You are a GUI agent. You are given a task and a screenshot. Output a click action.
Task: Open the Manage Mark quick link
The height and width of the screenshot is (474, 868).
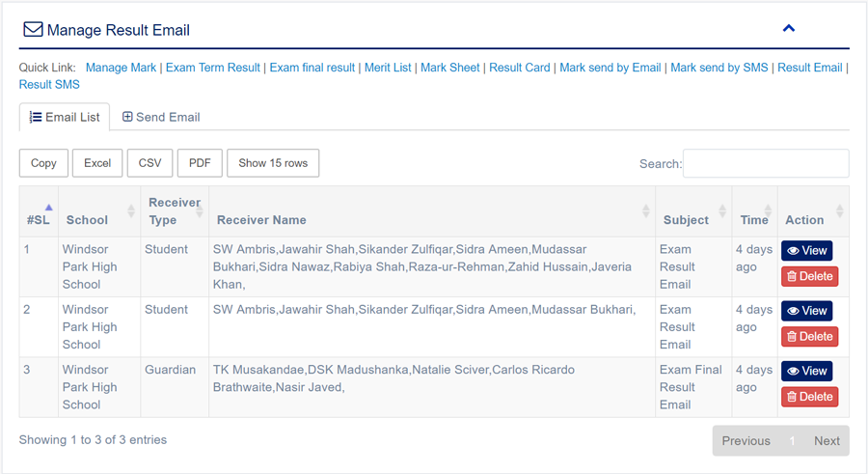121,68
